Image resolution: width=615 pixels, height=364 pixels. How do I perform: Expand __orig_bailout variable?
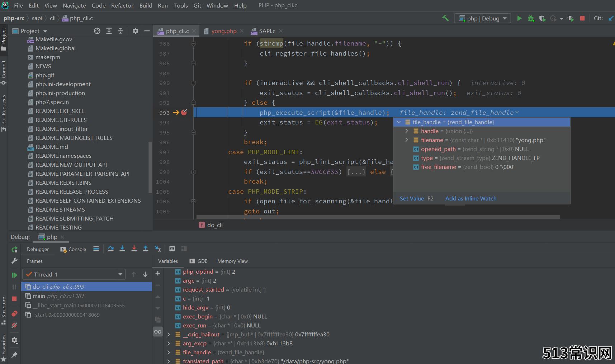tap(169, 334)
